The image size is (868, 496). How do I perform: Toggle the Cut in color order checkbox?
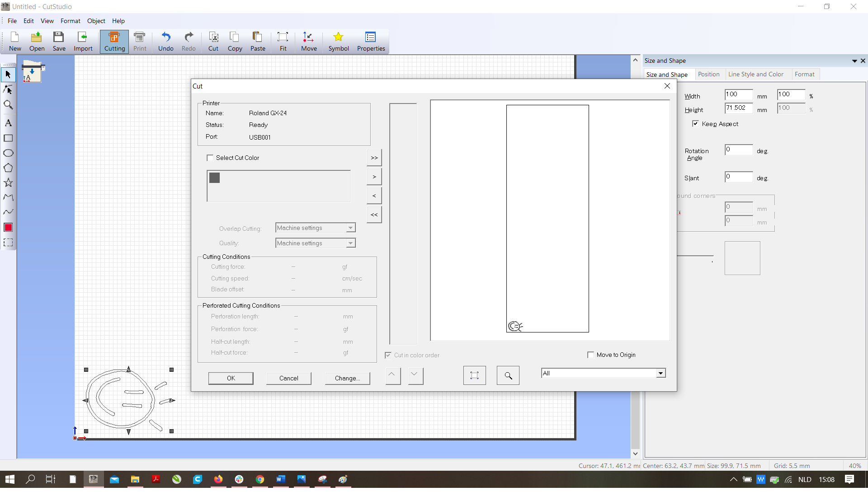tap(388, 355)
